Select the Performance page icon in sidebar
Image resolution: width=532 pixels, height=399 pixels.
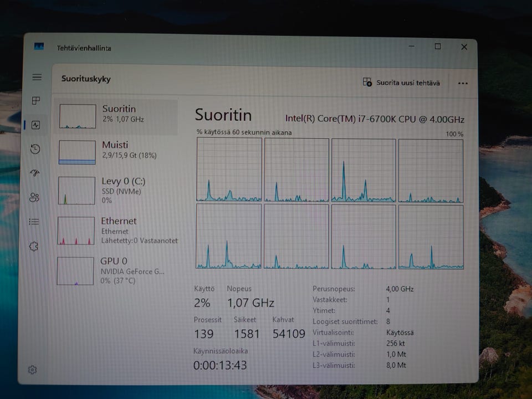pyautogui.click(x=35, y=125)
